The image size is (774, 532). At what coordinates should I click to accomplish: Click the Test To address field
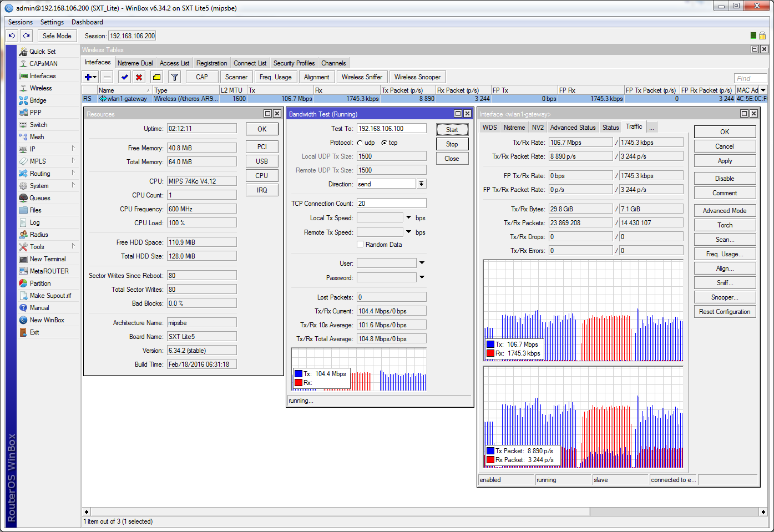(x=391, y=129)
